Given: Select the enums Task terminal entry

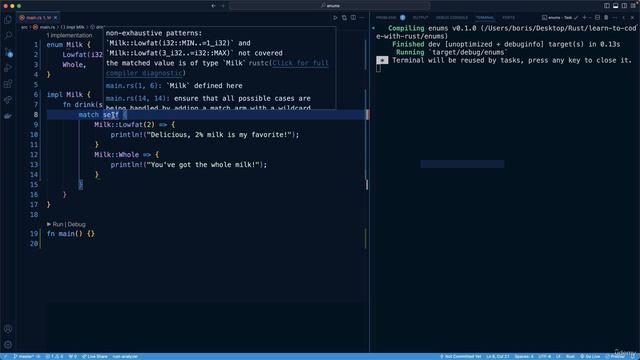Looking at the screenshot, I should tap(560, 18).
